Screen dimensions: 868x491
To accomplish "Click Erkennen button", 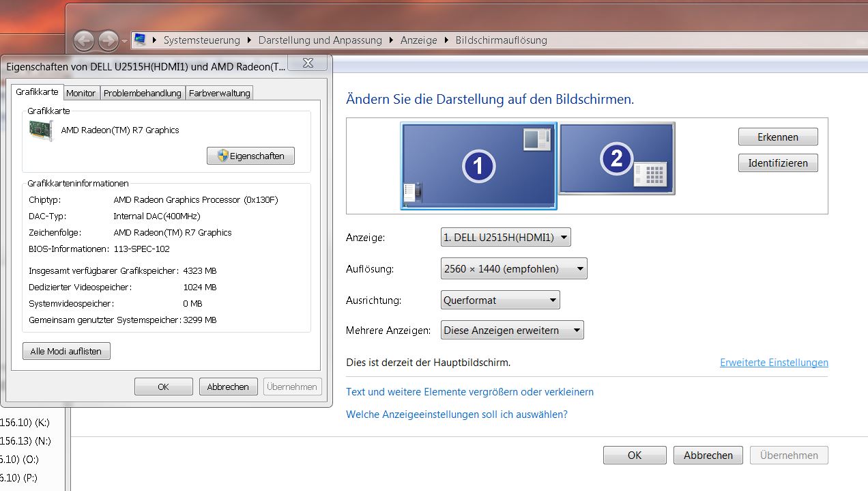I will click(x=778, y=137).
